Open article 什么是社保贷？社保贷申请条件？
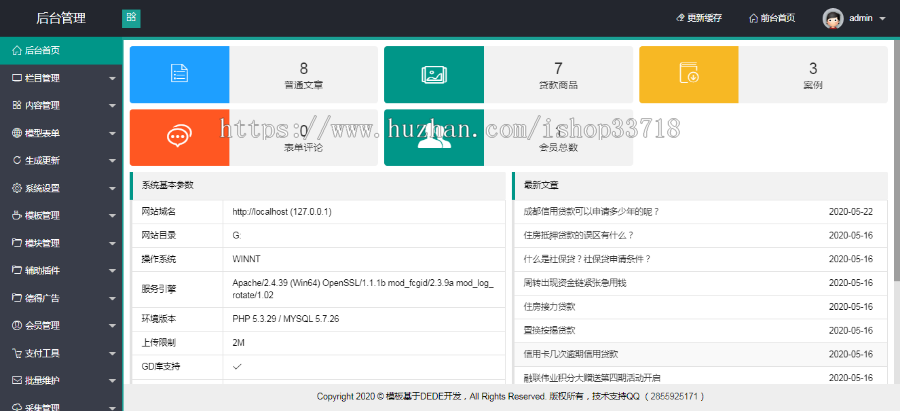This screenshot has height=411, width=900. point(587,259)
